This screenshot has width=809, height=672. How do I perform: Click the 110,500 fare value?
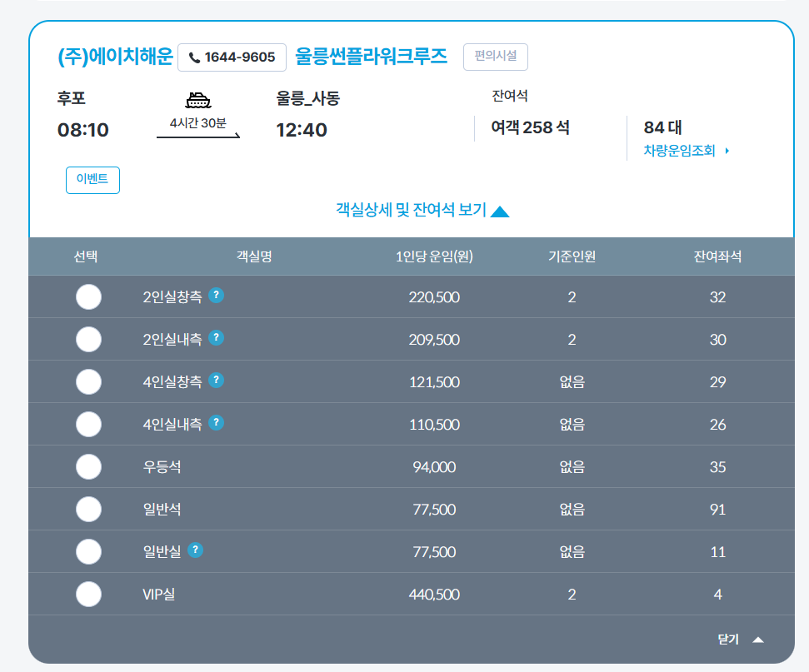pyautogui.click(x=434, y=425)
